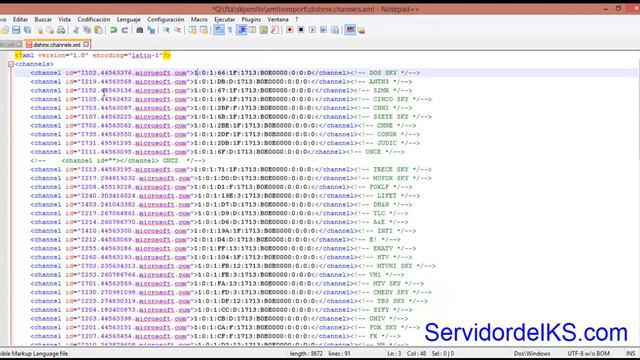Image resolution: width=640 pixels, height=360 pixels.
Task: Click the channel line commented TRECE SKY
Action: pos(231,169)
